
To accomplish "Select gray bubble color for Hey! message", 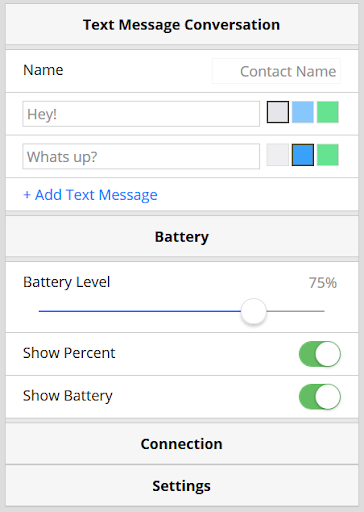I will 278,112.
